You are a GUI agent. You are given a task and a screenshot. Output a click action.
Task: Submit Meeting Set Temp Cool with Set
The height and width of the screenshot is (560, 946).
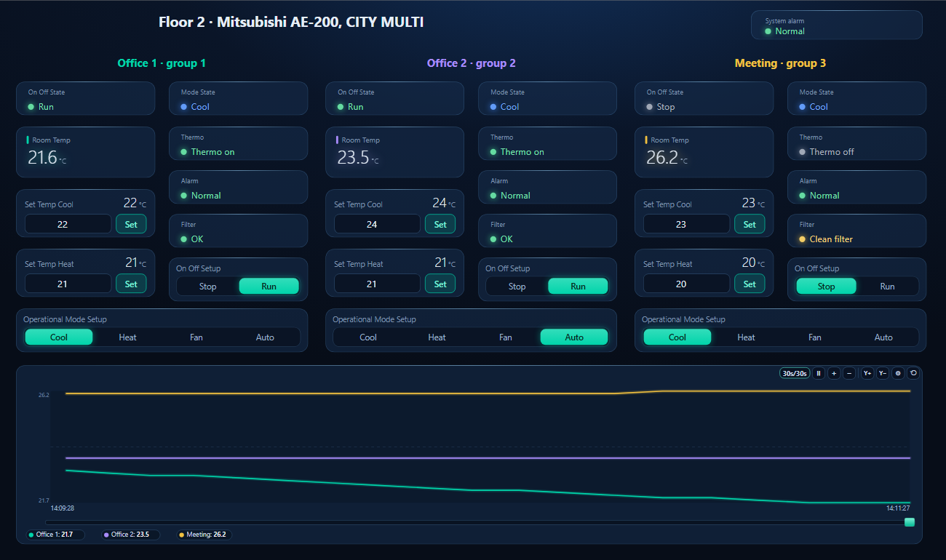click(x=750, y=224)
